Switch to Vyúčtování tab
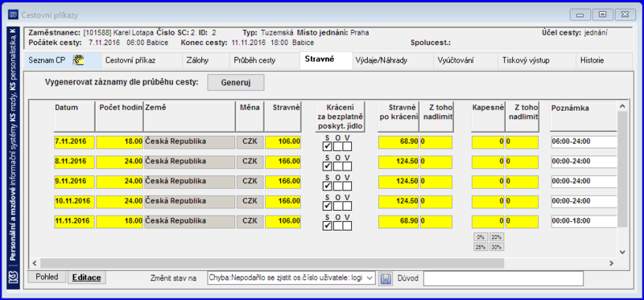Image resolution: width=644 pixels, height=300 pixels. 466,60
